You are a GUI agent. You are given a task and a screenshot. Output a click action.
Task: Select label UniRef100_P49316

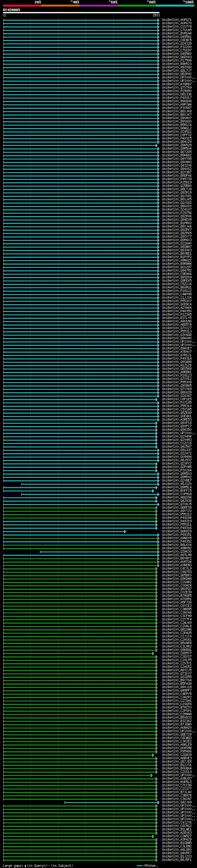coord(177,528)
